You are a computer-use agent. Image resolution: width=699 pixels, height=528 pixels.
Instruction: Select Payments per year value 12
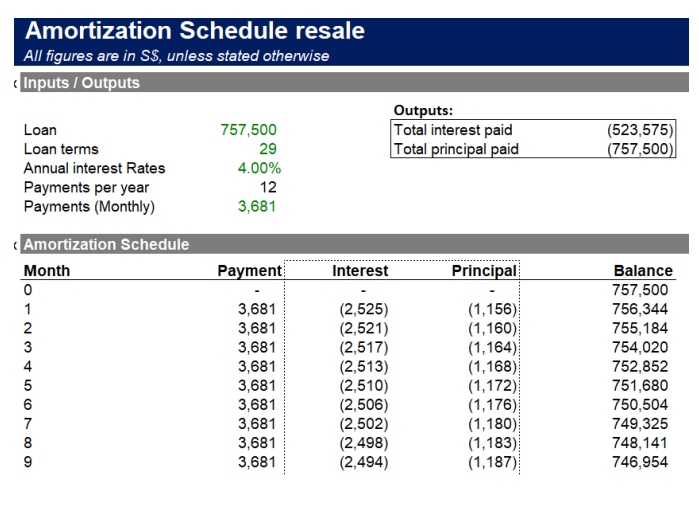(267, 187)
